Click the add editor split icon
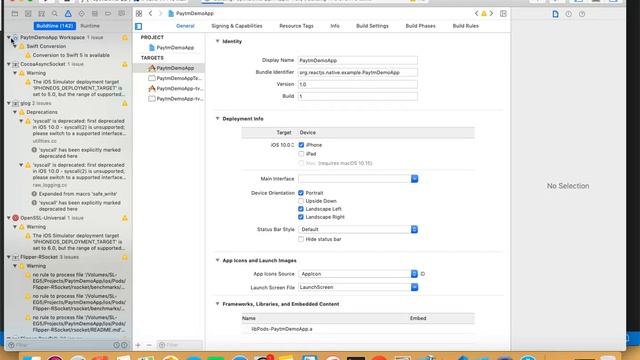Viewport: 640px width, 360px height. tap(503, 13)
